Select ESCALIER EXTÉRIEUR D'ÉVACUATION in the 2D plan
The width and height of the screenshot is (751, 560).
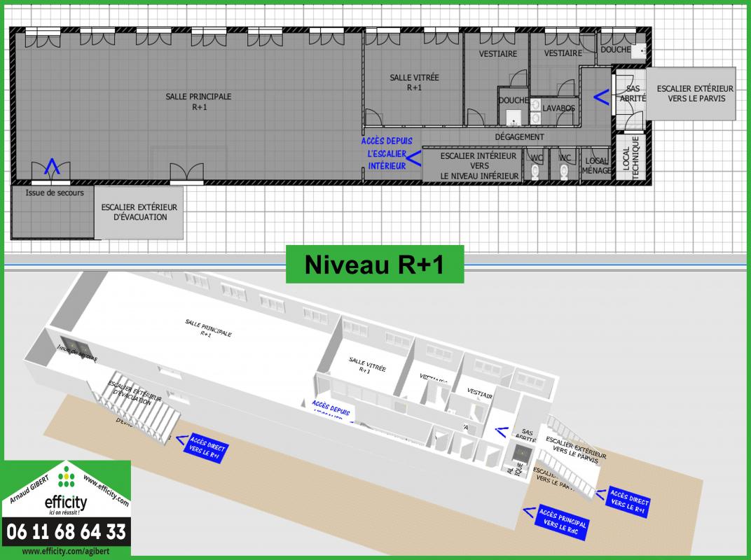coord(139,212)
